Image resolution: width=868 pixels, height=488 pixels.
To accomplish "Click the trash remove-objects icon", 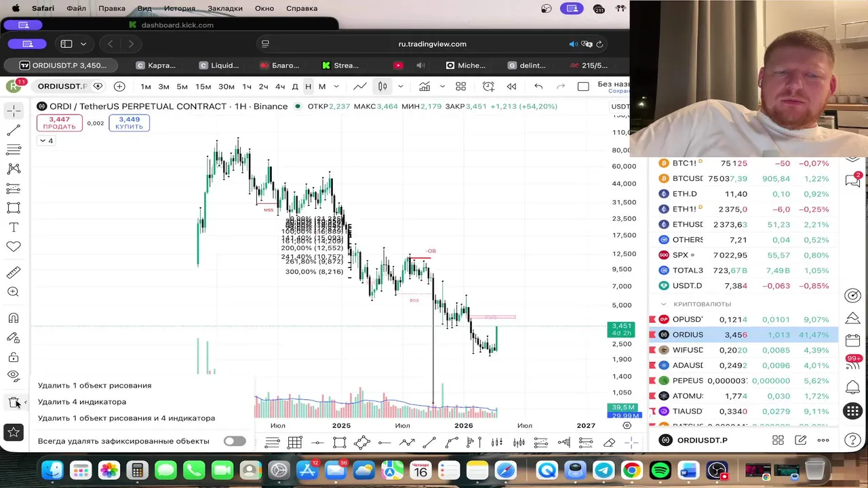I will click(x=14, y=403).
